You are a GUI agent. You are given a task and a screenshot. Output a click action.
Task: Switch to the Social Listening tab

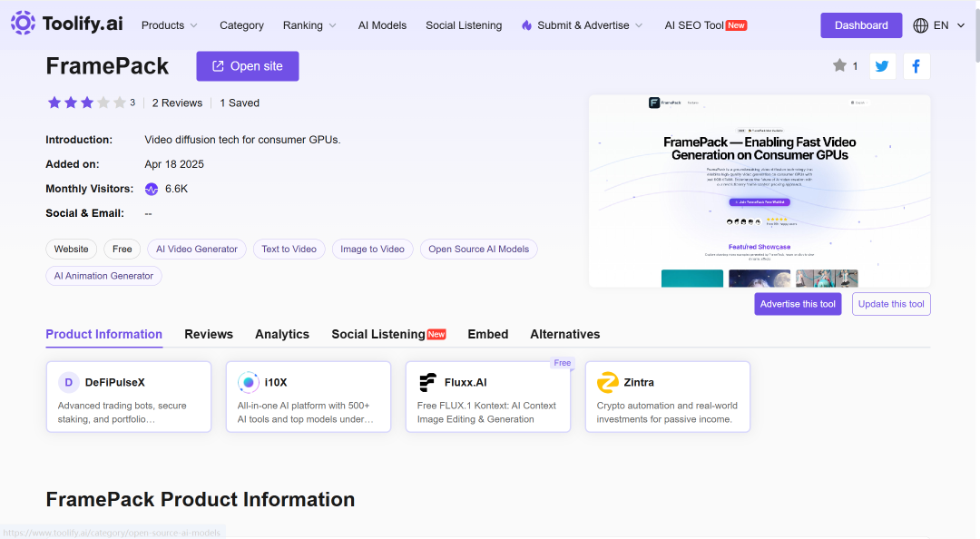[x=388, y=335]
